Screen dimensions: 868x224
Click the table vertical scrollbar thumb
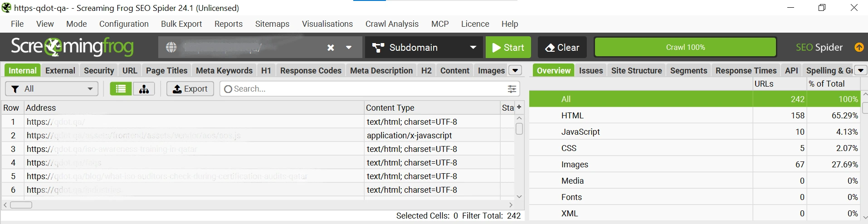pyautogui.click(x=519, y=129)
